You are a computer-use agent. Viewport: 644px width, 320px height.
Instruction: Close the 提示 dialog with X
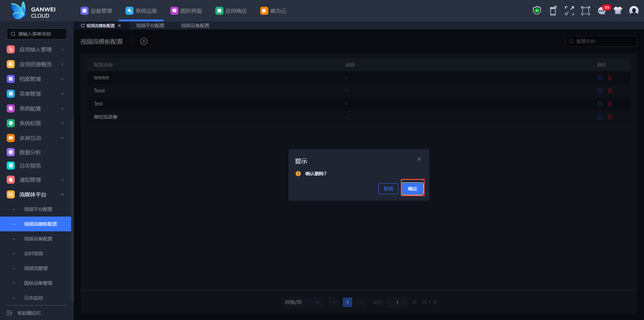coord(419,159)
